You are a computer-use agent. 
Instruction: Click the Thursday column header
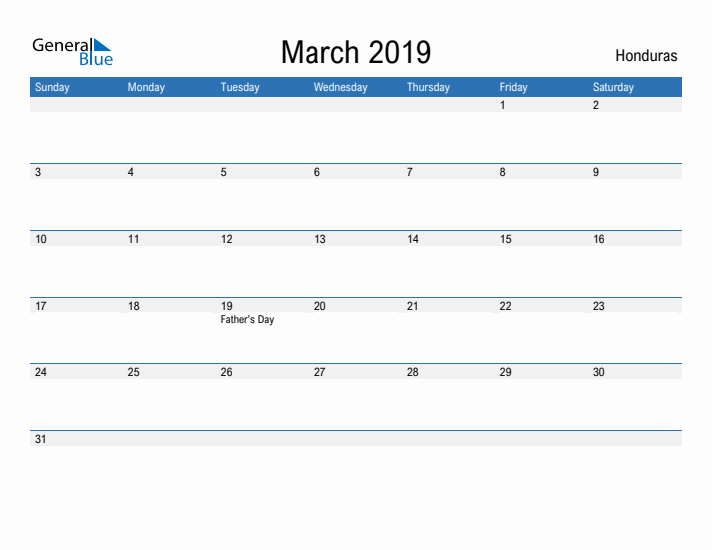click(x=428, y=87)
